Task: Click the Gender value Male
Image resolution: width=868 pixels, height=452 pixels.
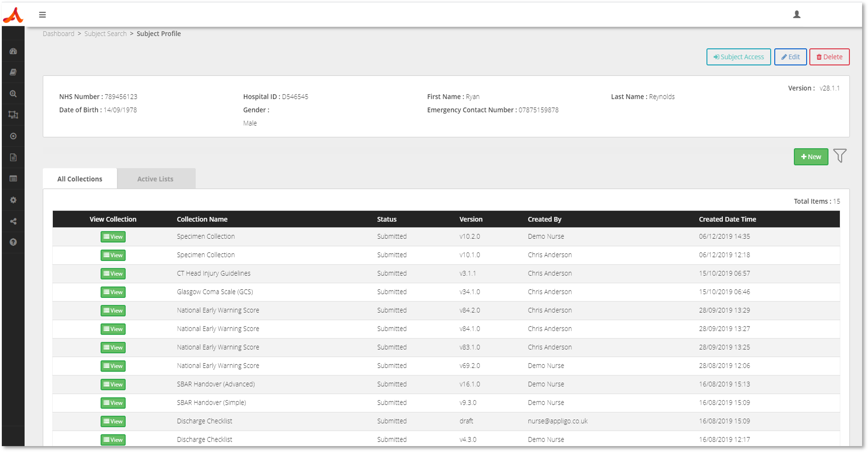Action: (250, 123)
